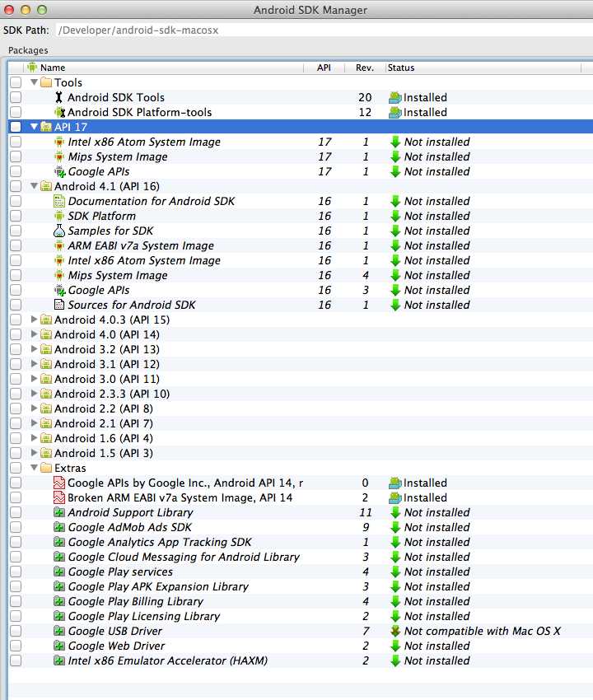Expand the Android 2.2 (API 8) group
Screen dimensions: 593x700
point(34,408)
